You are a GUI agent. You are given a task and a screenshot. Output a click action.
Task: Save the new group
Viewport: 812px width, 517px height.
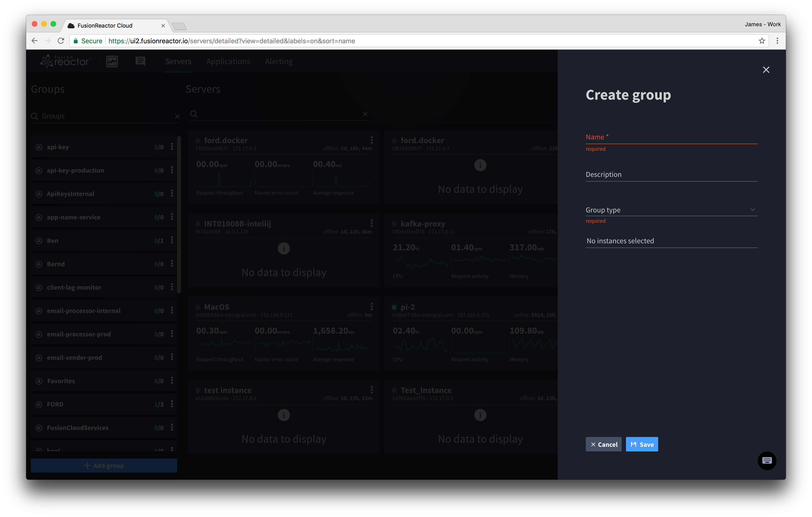642,444
